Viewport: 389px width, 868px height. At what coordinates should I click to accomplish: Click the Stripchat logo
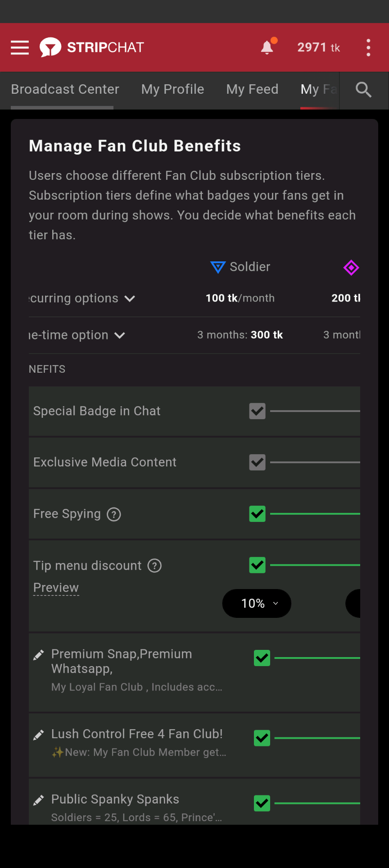92,47
